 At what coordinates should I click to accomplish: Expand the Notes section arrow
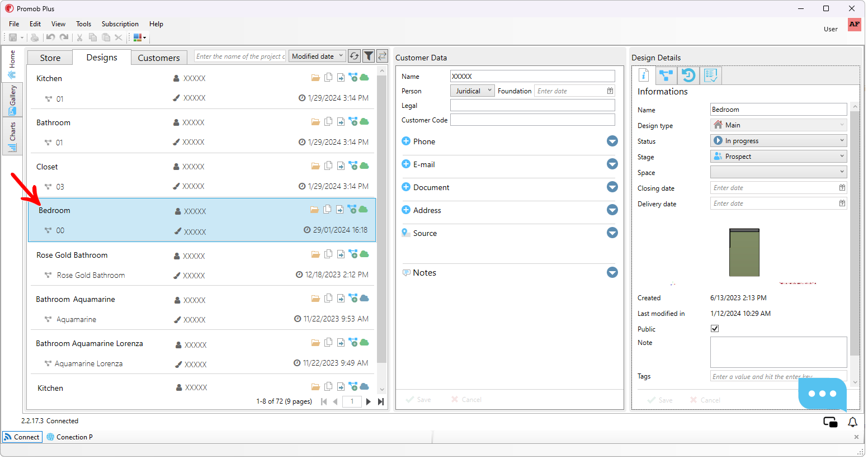click(x=612, y=272)
